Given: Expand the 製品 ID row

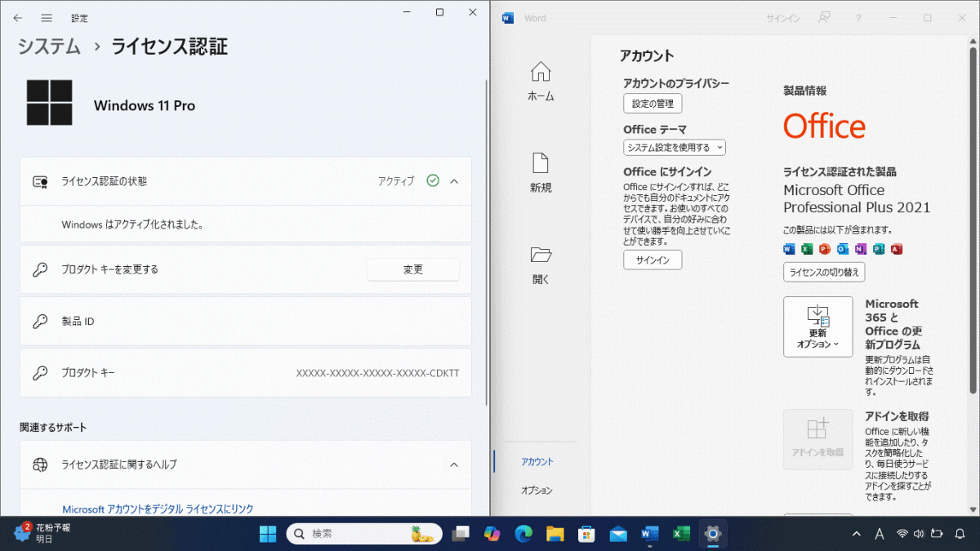Looking at the screenshot, I should point(246,322).
